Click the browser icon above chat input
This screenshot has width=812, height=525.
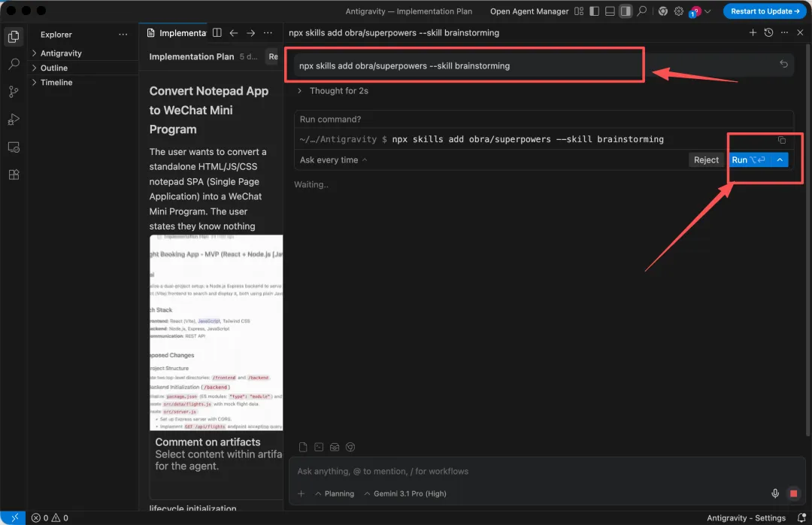(350, 447)
